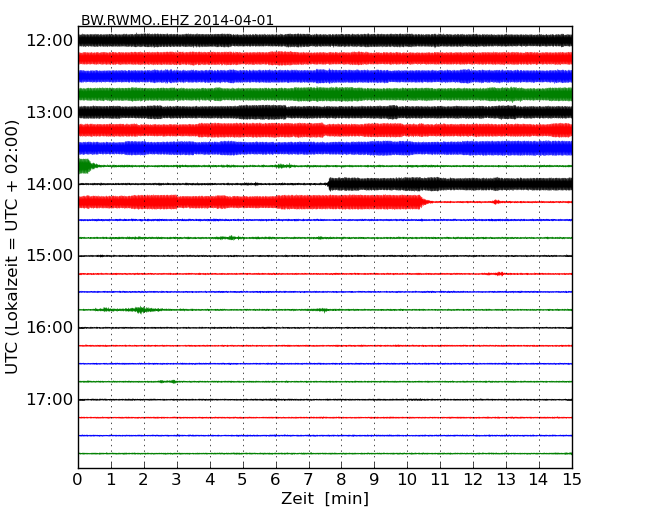
Task: Click the x-axis tick label 5
Action: (x=243, y=480)
